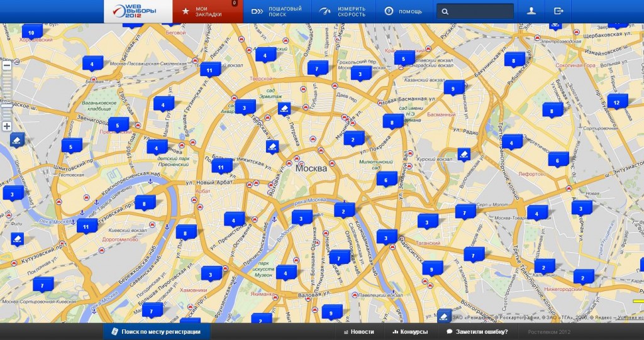Open the Помощь help section
Screen dimensions: 644x340
point(403,11)
